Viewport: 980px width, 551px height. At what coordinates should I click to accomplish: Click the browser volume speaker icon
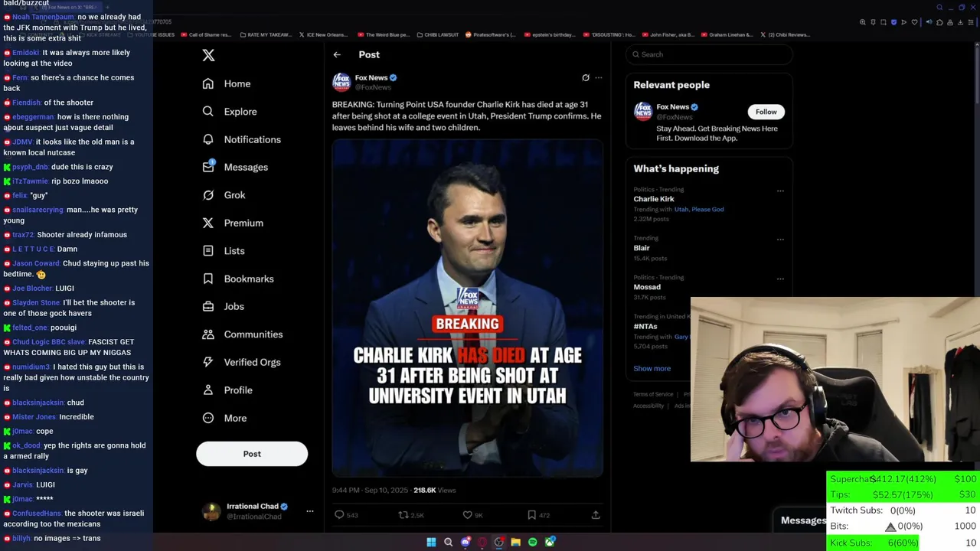929,22
